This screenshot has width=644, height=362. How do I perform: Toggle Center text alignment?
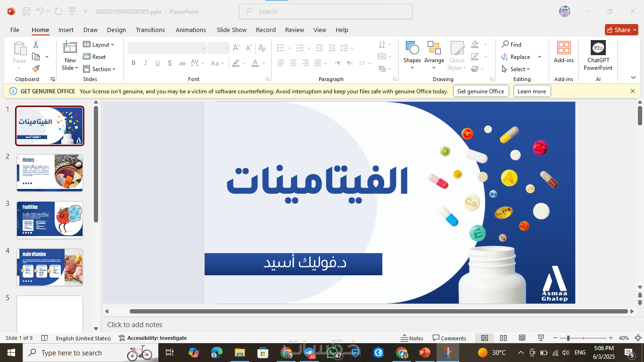(x=293, y=63)
